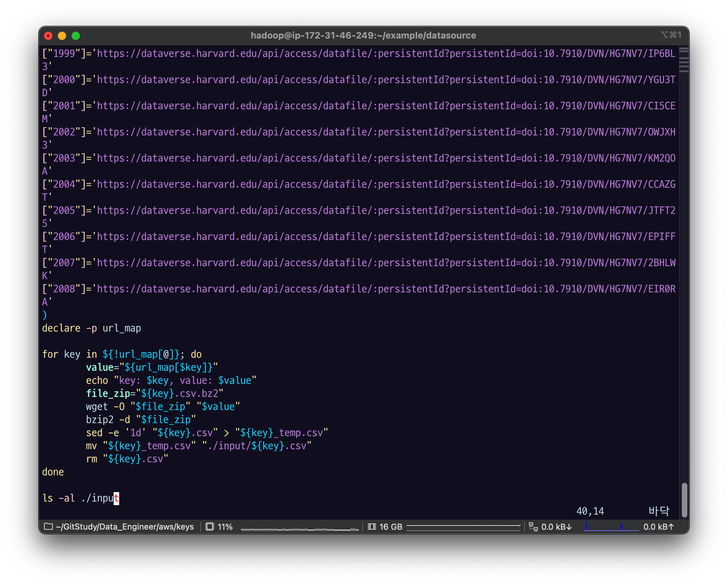This screenshot has height=585, width=728.
Task: Click the yellow minimize window button
Action: (62, 36)
